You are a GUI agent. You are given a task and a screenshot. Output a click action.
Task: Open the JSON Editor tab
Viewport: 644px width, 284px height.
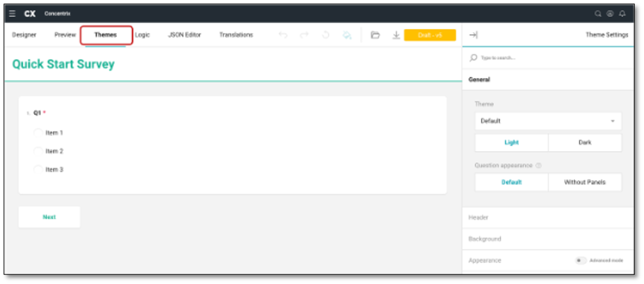[184, 35]
